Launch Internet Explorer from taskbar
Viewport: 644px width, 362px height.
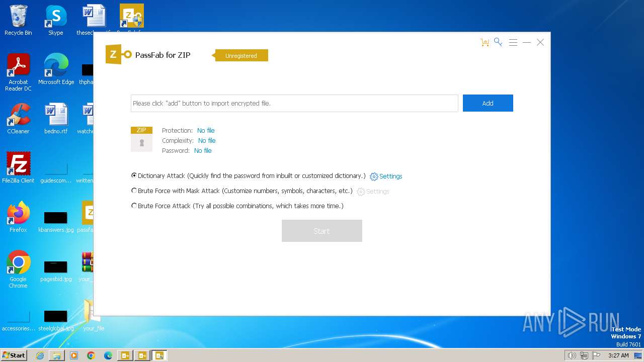[x=40, y=355]
